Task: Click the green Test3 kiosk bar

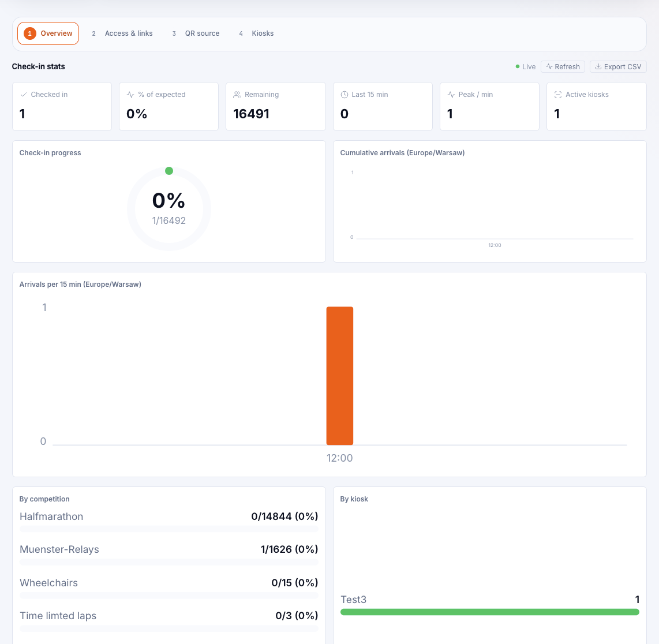Action: [489, 612]
